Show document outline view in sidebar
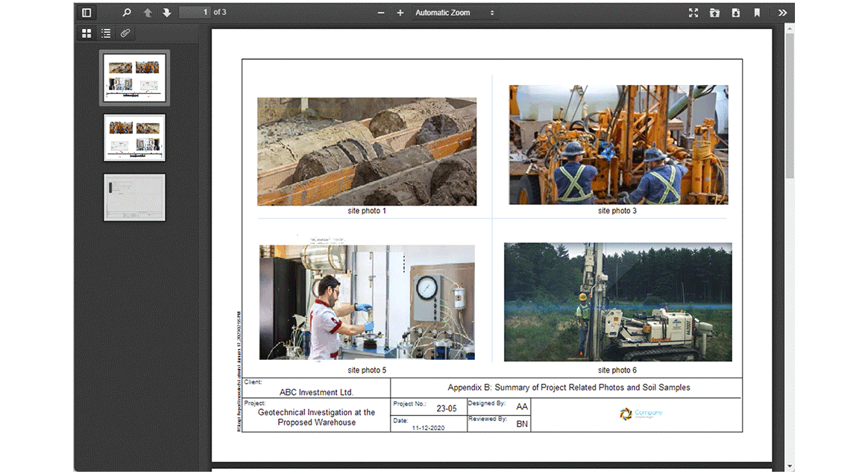 (x=106, y=34)
